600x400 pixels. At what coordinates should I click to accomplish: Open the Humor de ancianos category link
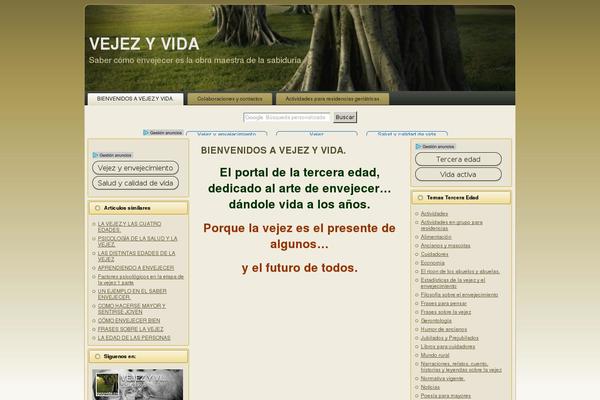pos(442,327)
